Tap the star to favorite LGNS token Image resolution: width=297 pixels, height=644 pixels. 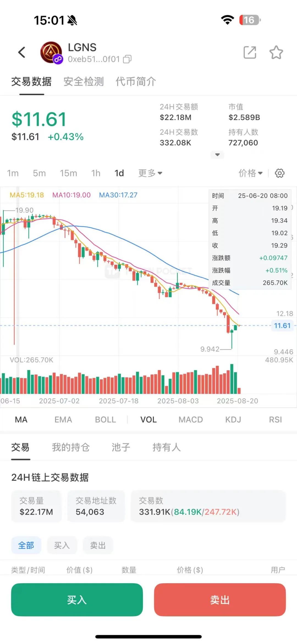coord(276,52)
